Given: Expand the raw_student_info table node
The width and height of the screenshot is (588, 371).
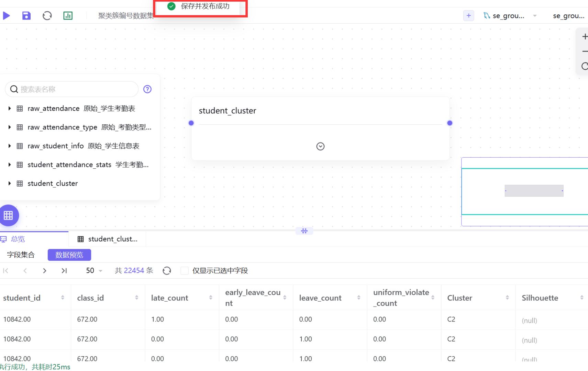Looking at the screenshot, I should (10, 146).
